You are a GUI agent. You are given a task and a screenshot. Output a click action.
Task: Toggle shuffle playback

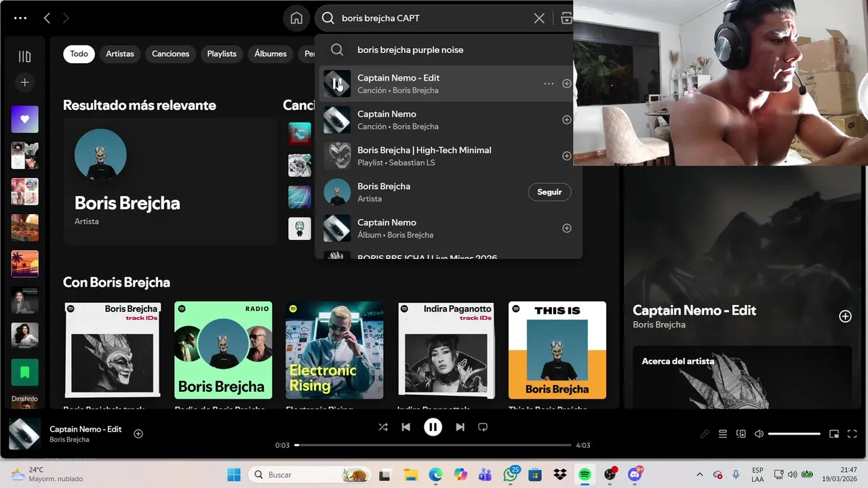[x=383, y=427]
